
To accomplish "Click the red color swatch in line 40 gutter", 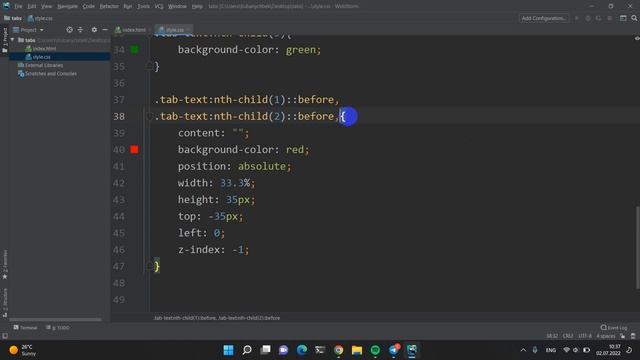I will pyautogui.click(x=134, y=150).
